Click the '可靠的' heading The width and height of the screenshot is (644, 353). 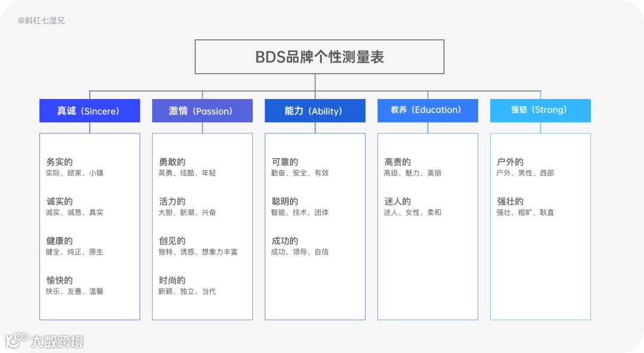285,162
